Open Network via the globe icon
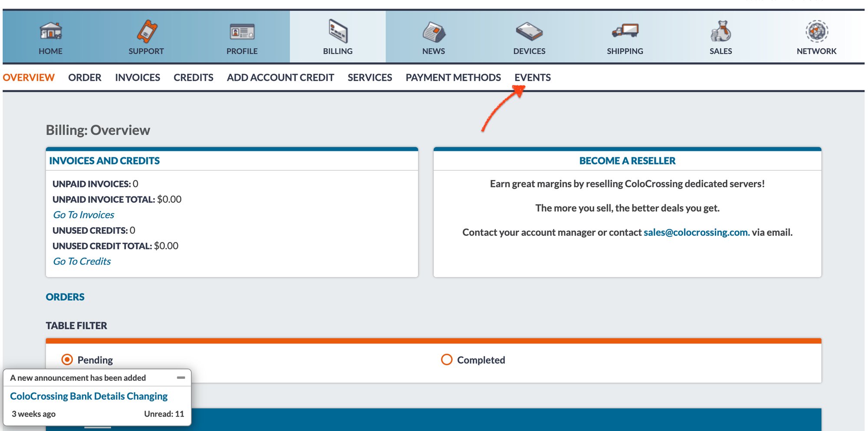Viewport: 868px width, 431px height. pos(816,31)
